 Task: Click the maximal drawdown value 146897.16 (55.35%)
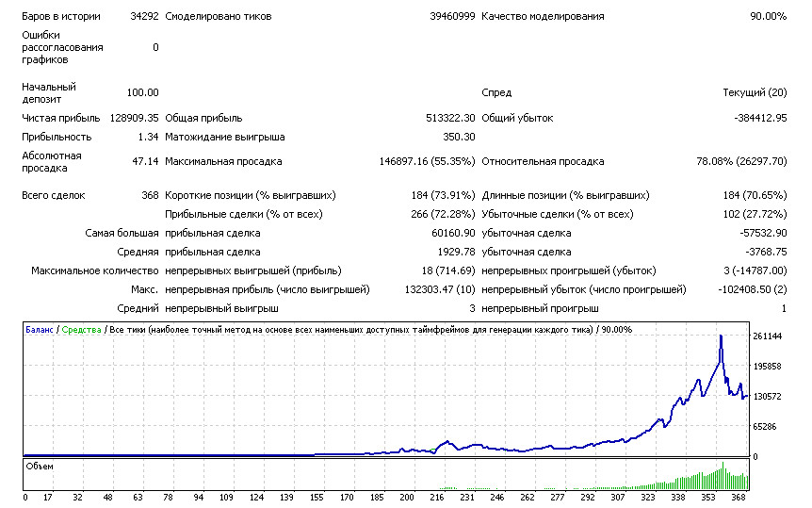pyautogui.click(x=427, y=161)
